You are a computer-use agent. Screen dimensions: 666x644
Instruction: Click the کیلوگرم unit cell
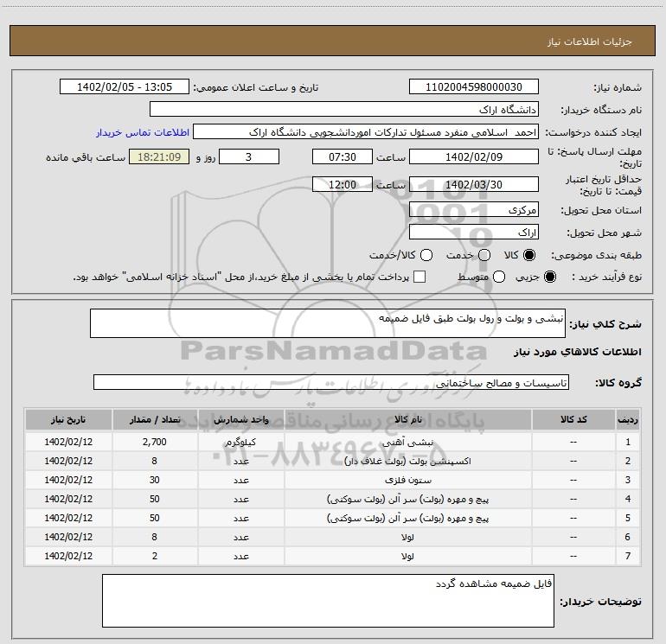[240, 442]
